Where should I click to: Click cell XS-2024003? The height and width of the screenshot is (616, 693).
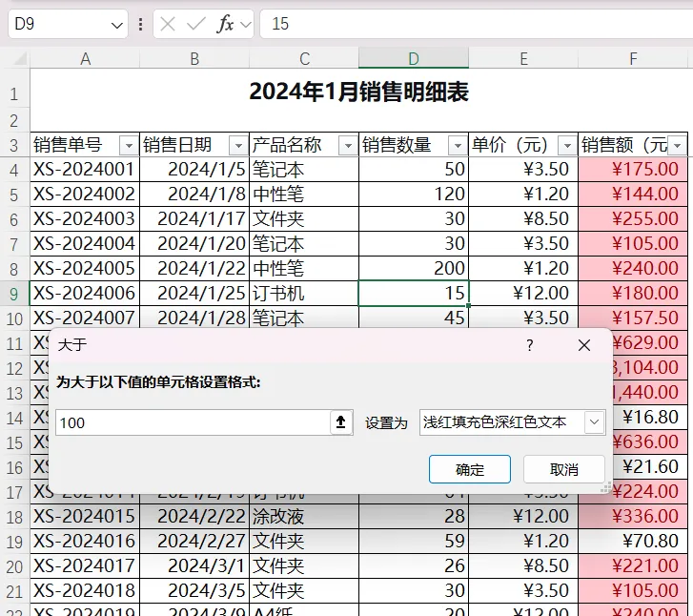click(85, 219)
